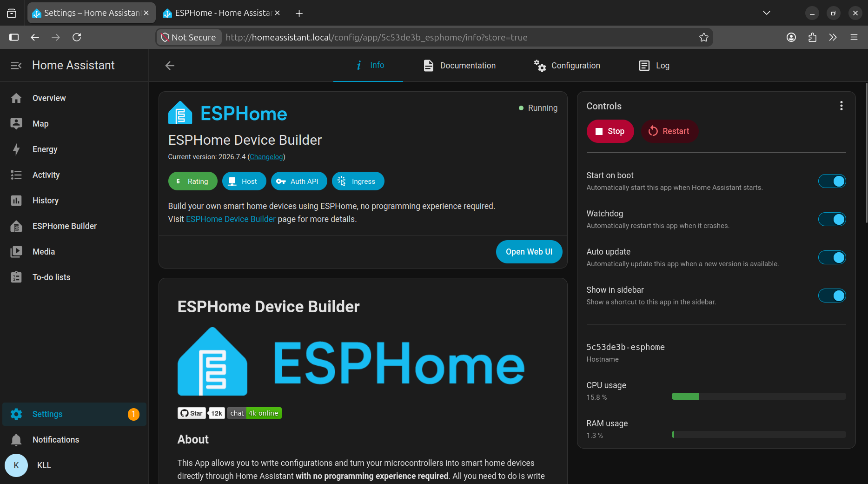Stop the ESPHome app
Screen dimensions: 868x484
tap(610, 131)
